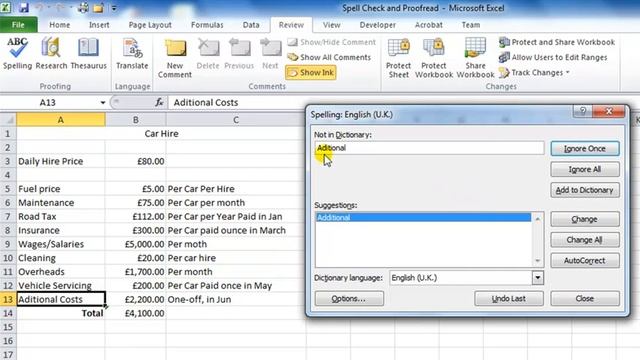Click cell 'Daily Hire Price'
Screen dimensions: 640x360
[60, 161]
